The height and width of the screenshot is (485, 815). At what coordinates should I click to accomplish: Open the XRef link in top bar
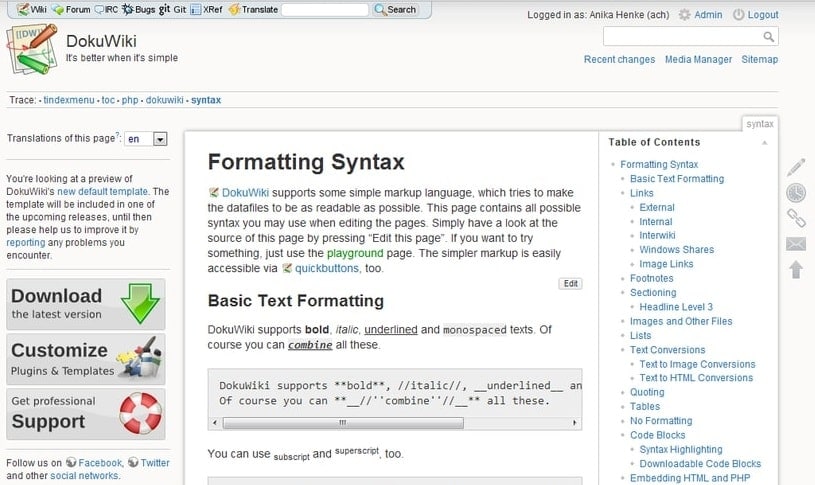pos(206,9)
